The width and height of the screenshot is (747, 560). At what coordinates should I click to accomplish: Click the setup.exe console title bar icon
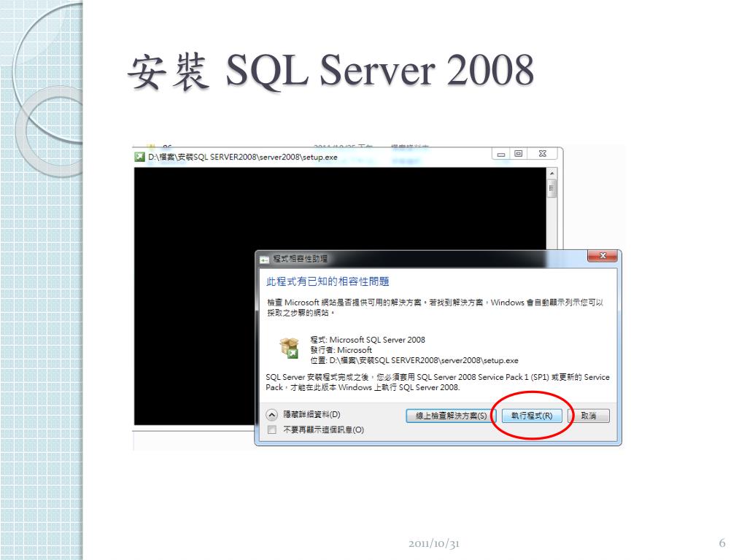tap(139, 157)
